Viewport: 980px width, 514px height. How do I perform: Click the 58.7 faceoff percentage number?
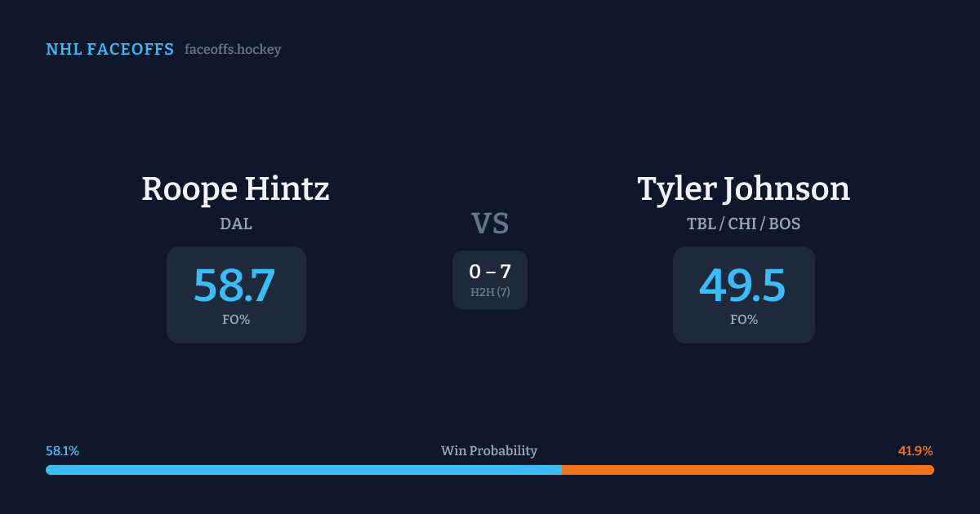point(235,286)
